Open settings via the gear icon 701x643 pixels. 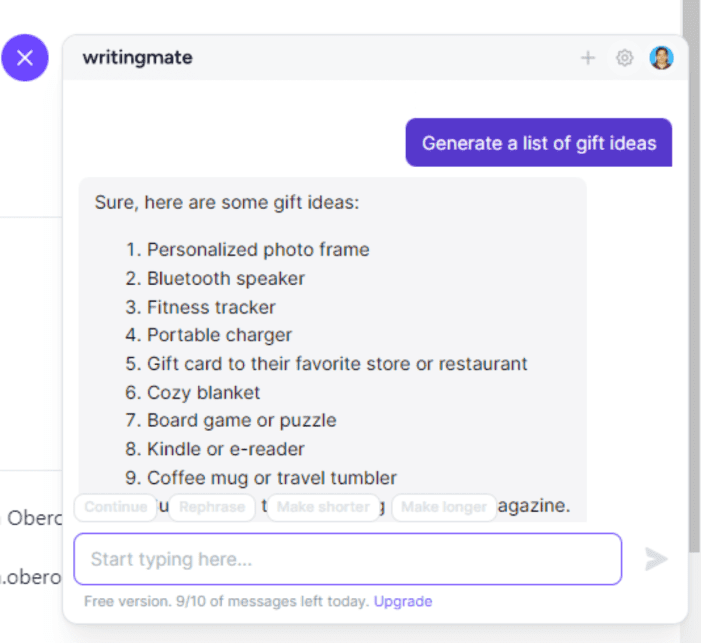[x=625, y=58]
